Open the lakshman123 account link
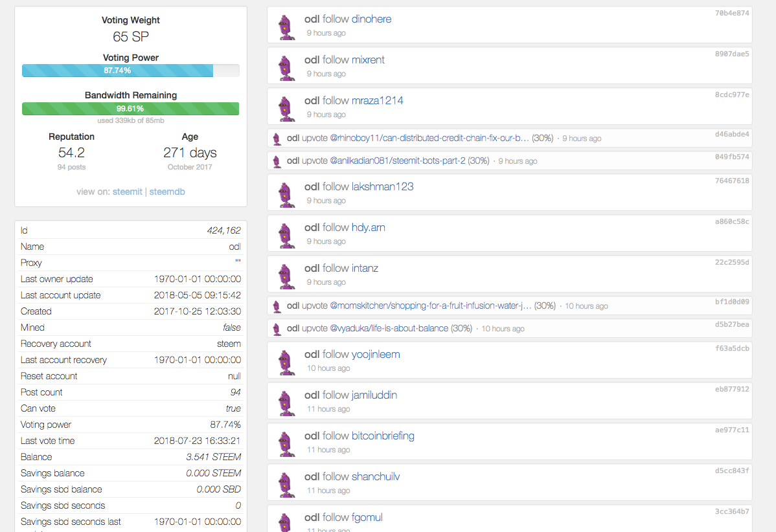Viewport: 776px width, 532px height. 383,186
